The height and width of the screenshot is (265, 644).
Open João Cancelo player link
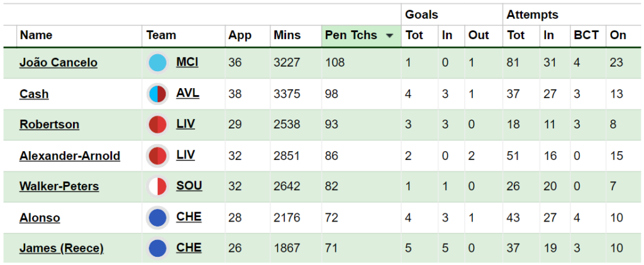tap(58, 63)
